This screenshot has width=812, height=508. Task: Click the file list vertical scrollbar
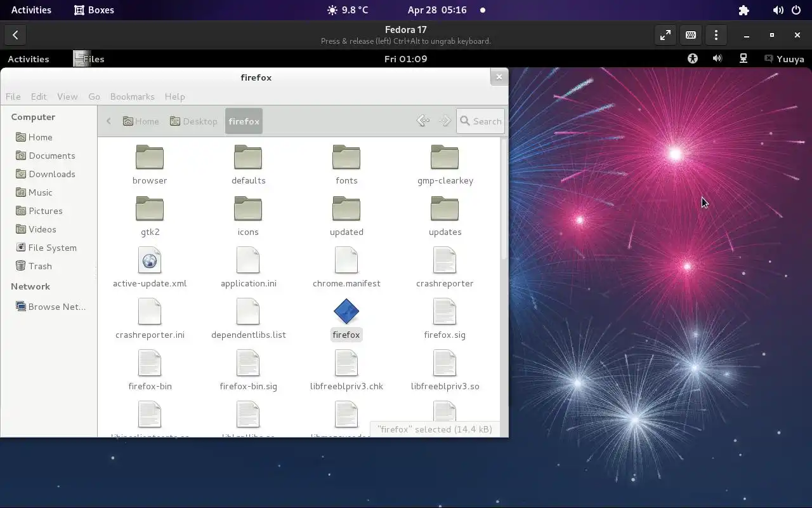pyautogui.click(x=504, y=199)
